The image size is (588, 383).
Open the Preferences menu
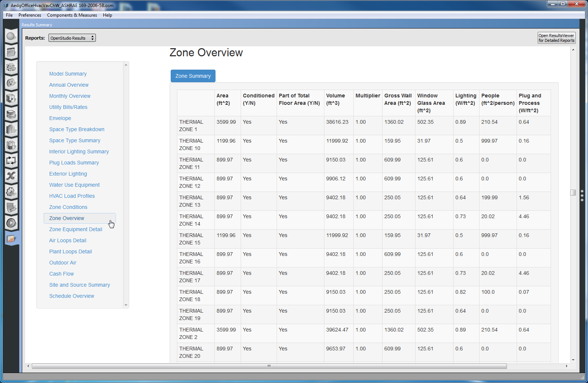(30, 15)
